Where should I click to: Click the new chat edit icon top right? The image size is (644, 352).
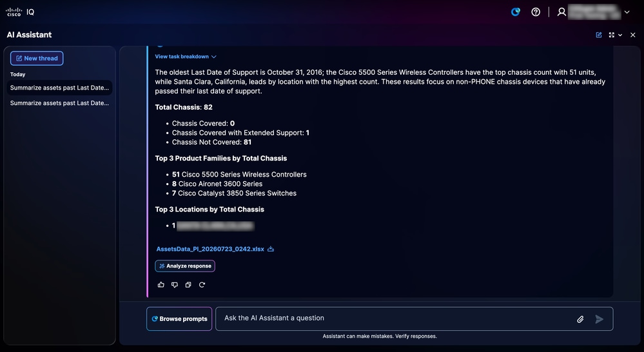pyautogui.click(x=599, y=35)
